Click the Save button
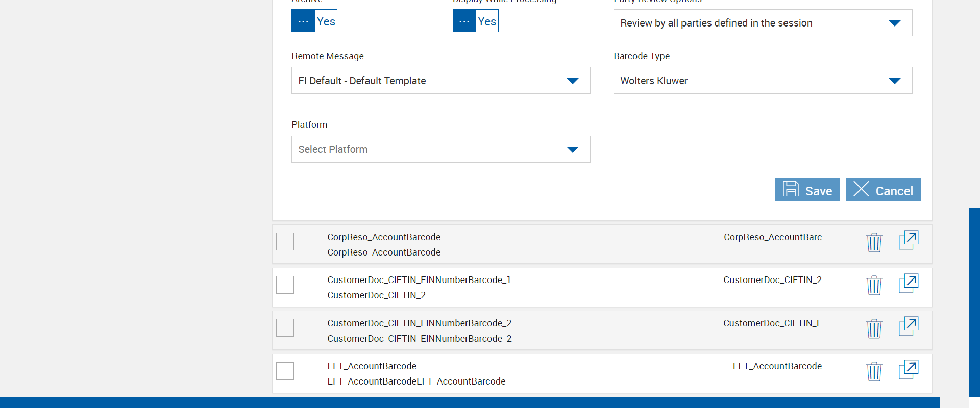 (x=807, y=190)
